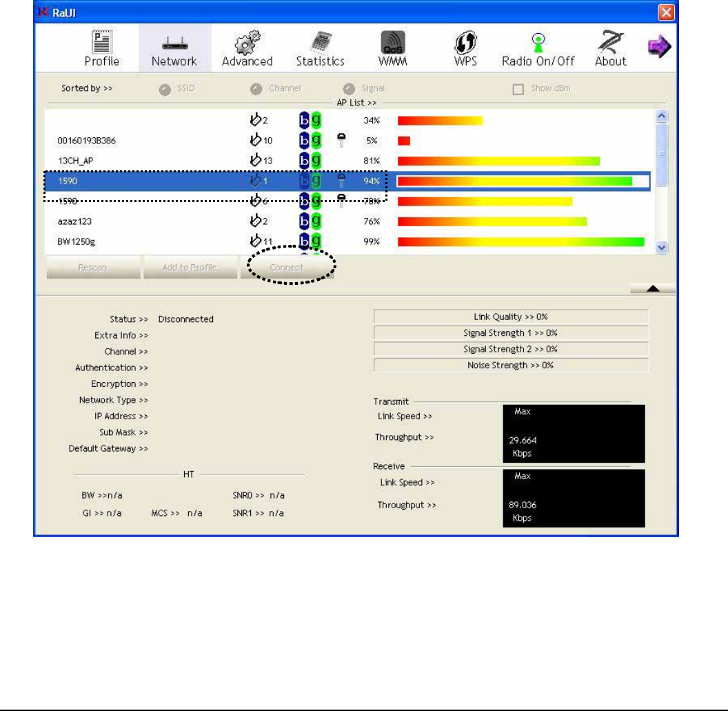Open the Statistics calculator icon
Screen dimensions: 728x711
click(x=321, y=42)
